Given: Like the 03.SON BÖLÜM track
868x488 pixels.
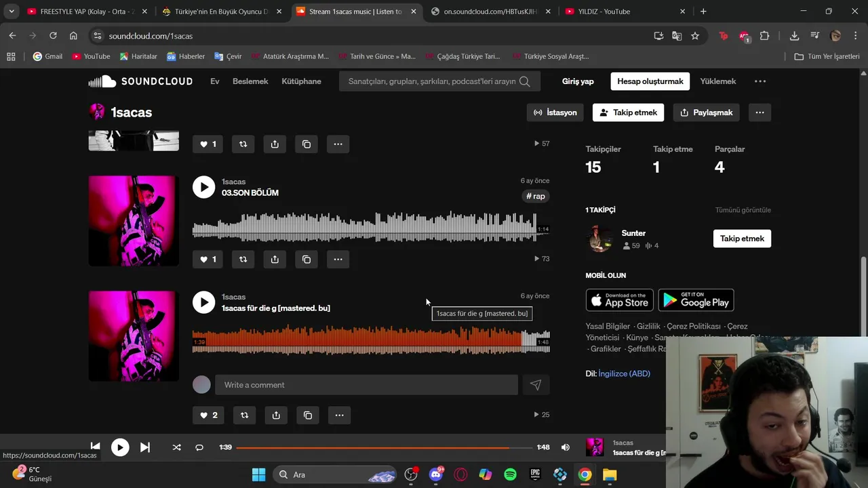Looking at the screenshot, I should tap(208, 259).
